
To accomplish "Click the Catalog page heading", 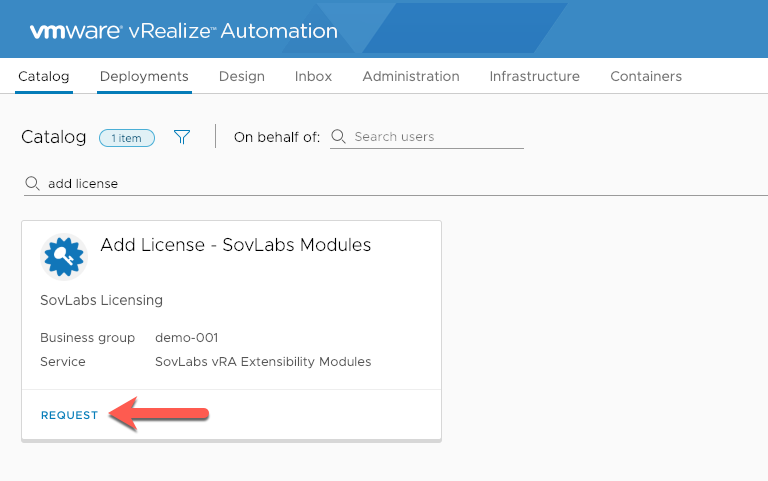I will [x=54, y=137].
